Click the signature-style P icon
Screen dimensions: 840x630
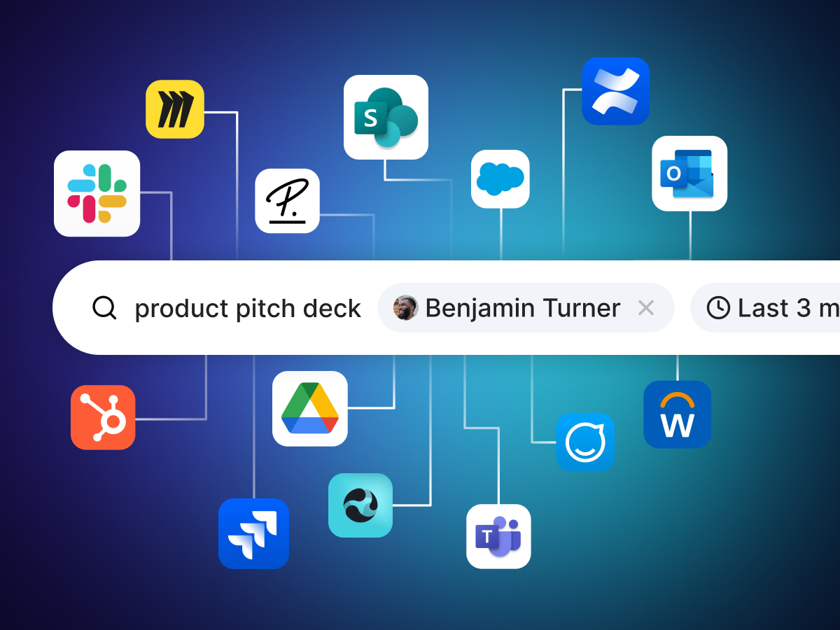pos(287,201)
